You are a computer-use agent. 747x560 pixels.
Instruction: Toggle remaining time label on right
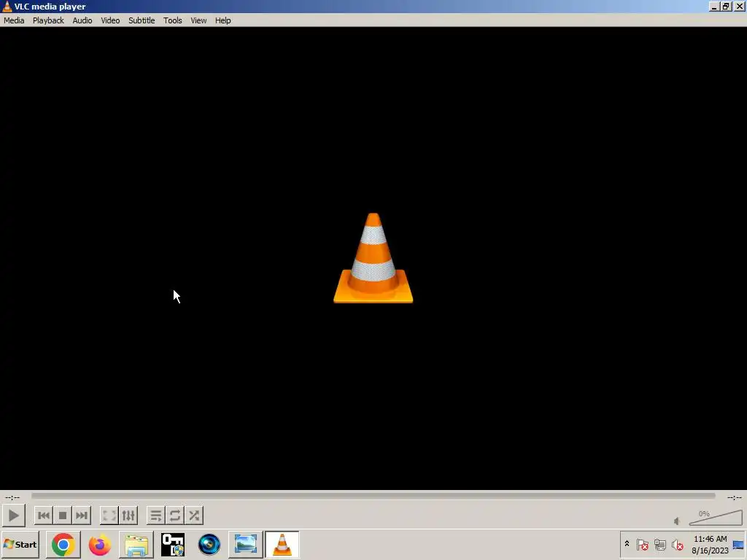coord(734,497)
